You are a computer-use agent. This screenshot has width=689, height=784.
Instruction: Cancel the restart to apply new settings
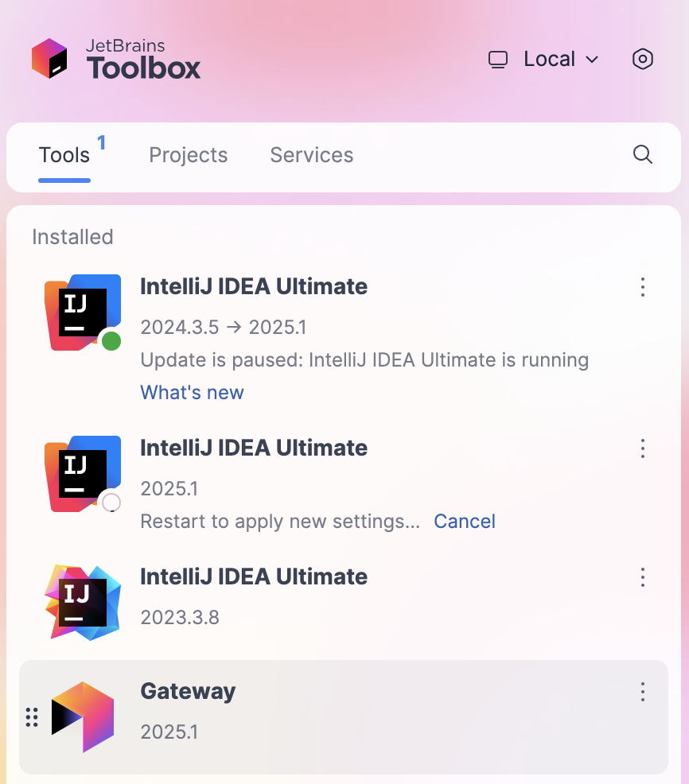tap(465, 521)
